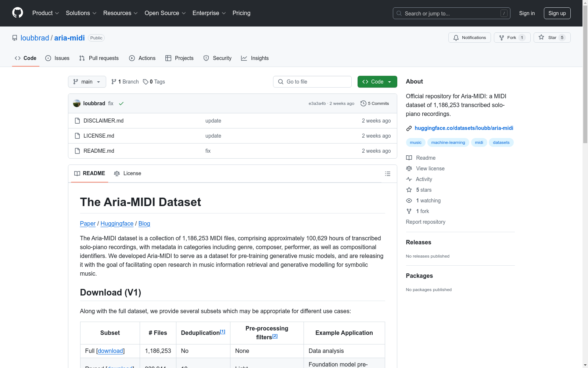Open the DISCLAIMER.md file
Viewport: 588px width, 368px height.
coord(104,121)
